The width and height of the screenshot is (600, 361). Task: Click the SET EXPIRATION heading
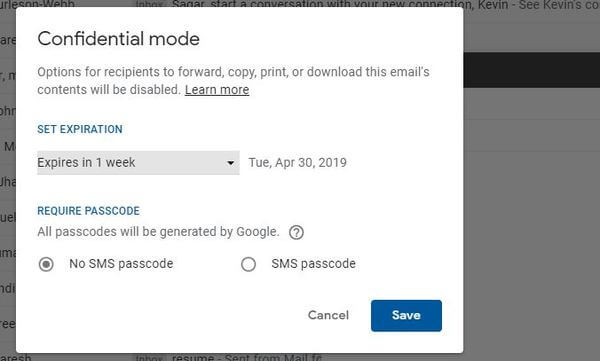pos(80,129)
